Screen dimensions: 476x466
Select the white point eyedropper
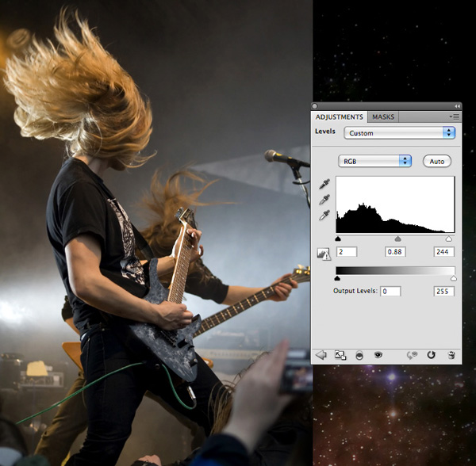(324, 216)
